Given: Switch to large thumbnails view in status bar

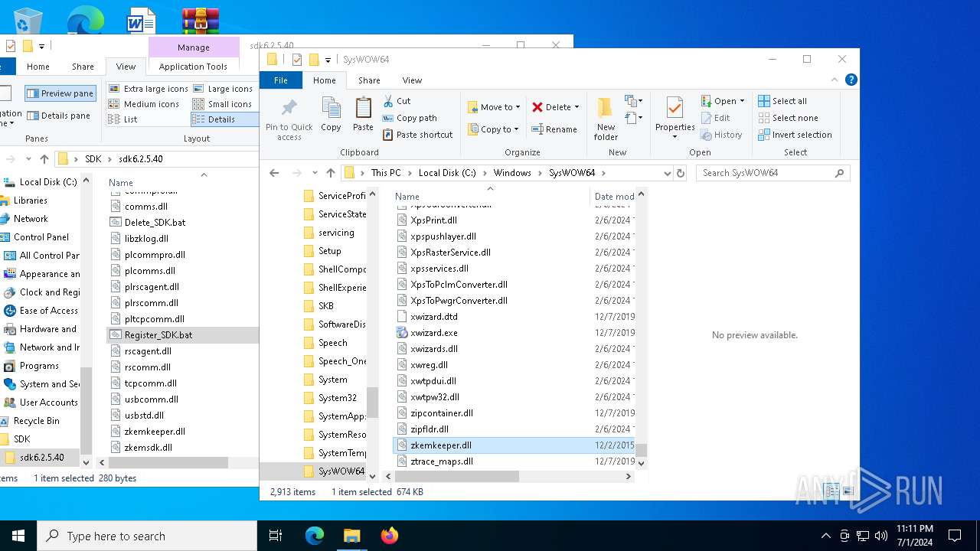Looking at the screenshot, I should point(848,491).
